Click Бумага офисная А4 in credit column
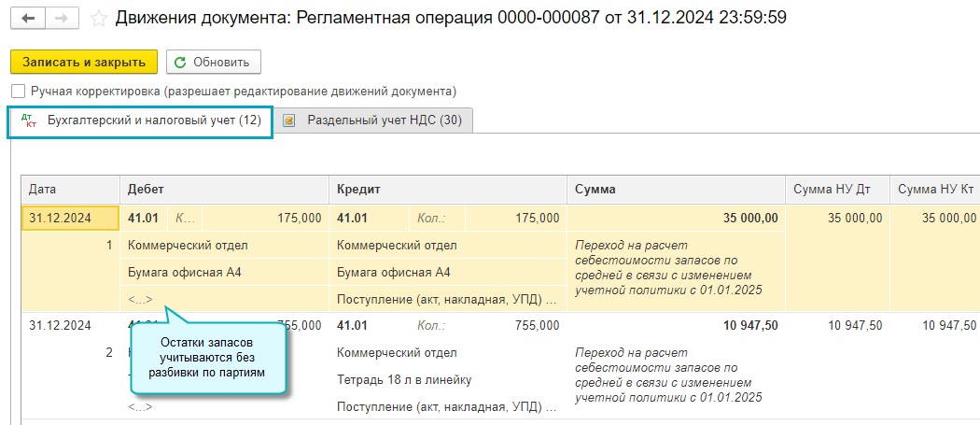980x425 pixels. point(394,272)
